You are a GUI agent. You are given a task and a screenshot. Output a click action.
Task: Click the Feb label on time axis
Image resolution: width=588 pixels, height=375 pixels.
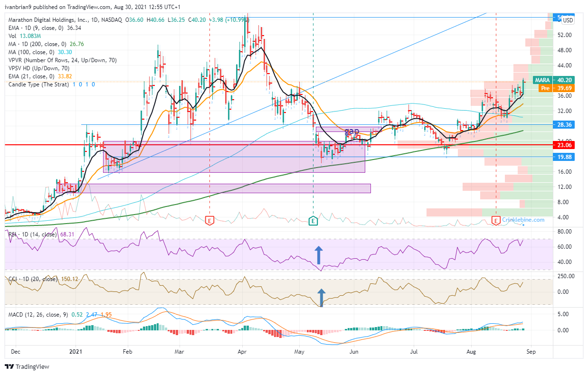(127, 352)
